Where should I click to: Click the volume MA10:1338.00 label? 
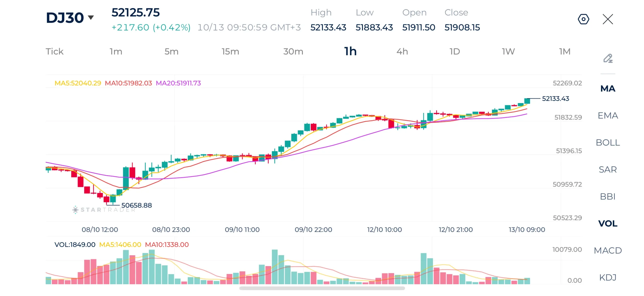coord(167,244)
